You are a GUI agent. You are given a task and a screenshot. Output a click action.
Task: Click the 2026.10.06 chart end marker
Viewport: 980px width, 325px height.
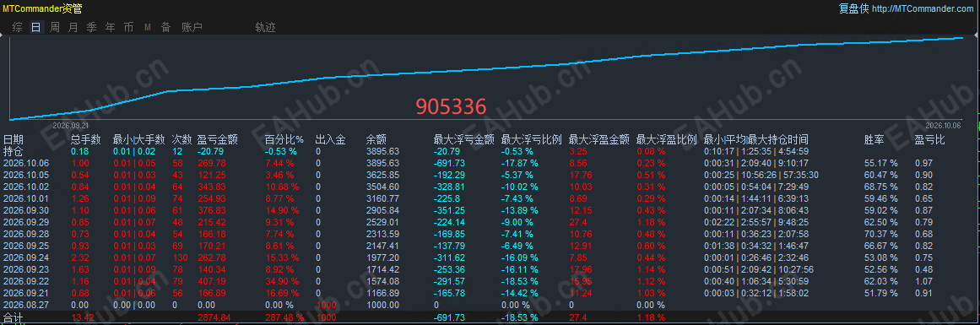pos(943,125)
